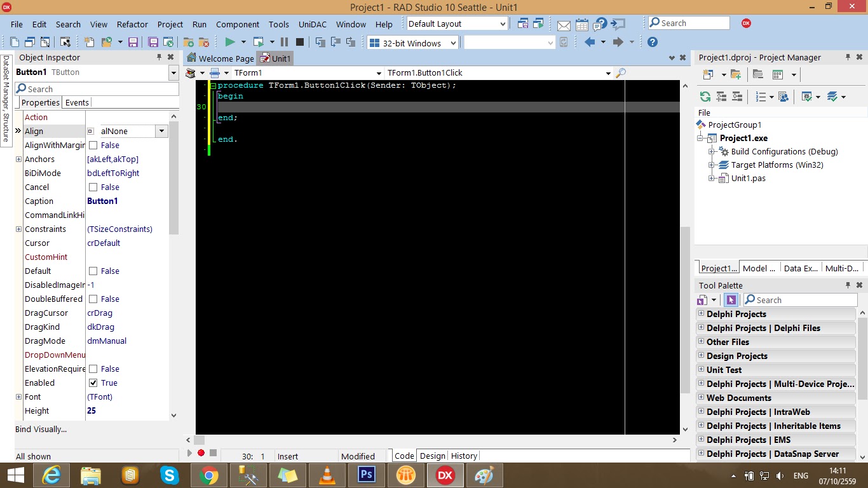Screen dimensions: 868x488
Task: Click the Trace Into debug icon
Action: tap(320, 43)
